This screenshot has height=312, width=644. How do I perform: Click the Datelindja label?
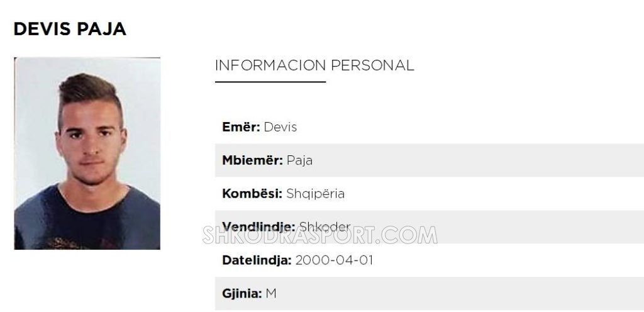257,260
